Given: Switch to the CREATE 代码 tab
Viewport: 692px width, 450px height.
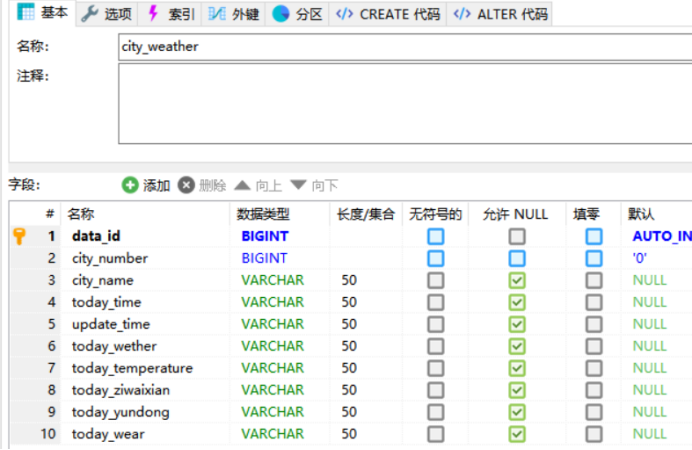Looking at the screenshot, I should click(x=388, y=14).
